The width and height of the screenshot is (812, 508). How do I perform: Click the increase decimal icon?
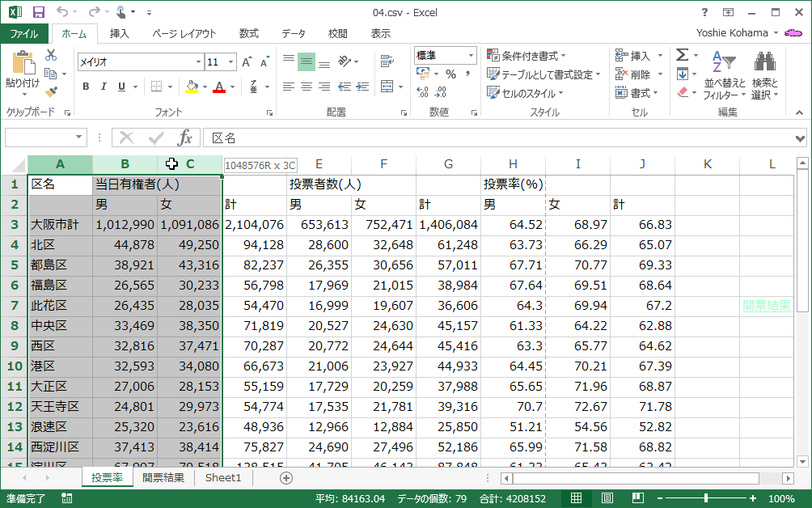tap(422, 93)
